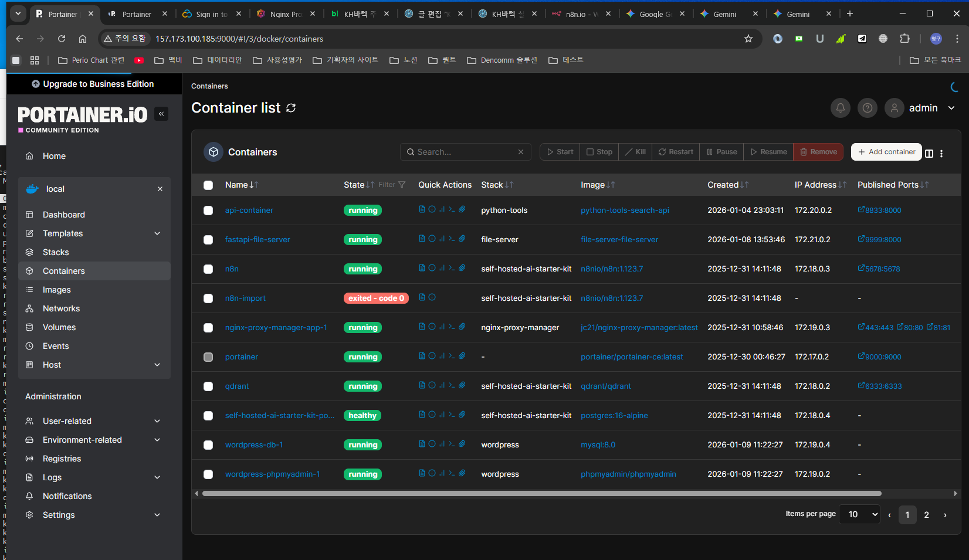Click inspect icon for n8n-import container

(x=432, y=297)
